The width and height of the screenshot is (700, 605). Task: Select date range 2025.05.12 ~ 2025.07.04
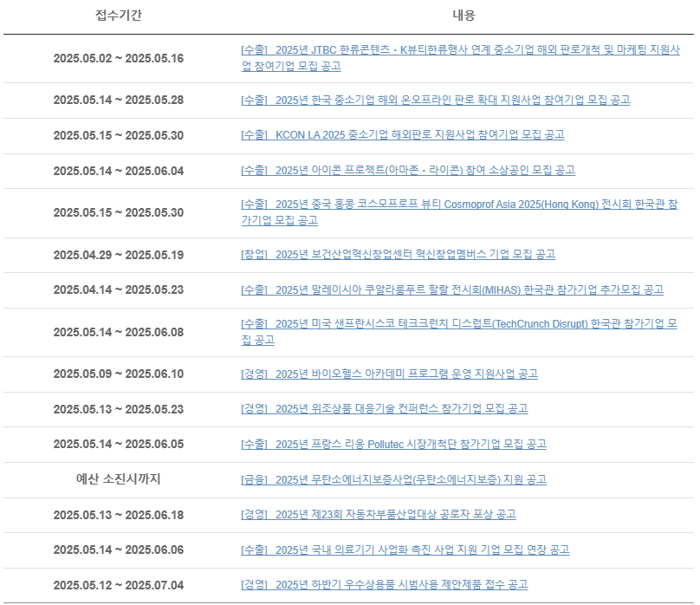pyautogui.click(x=119, y=585)
